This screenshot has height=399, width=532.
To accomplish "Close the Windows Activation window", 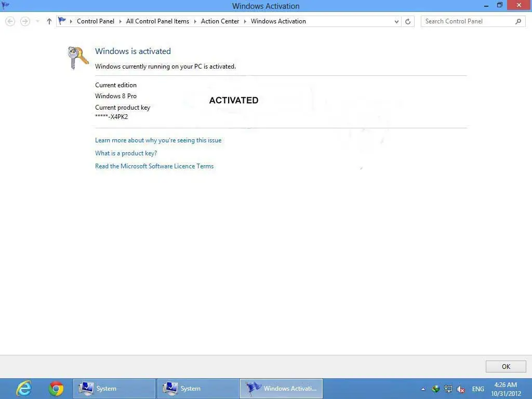I will pyautogui.click(x=519, y=5).
